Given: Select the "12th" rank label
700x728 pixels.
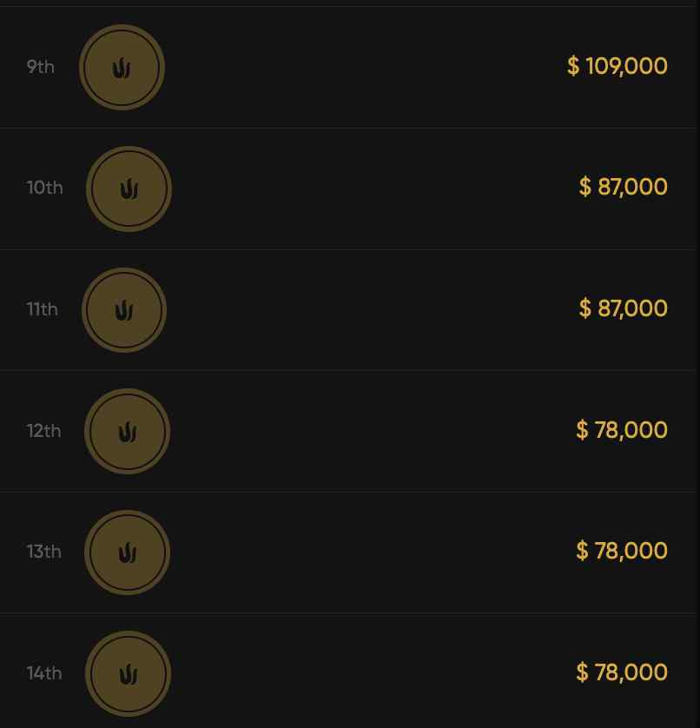Looking at the screenshot, I should (43, 431).
